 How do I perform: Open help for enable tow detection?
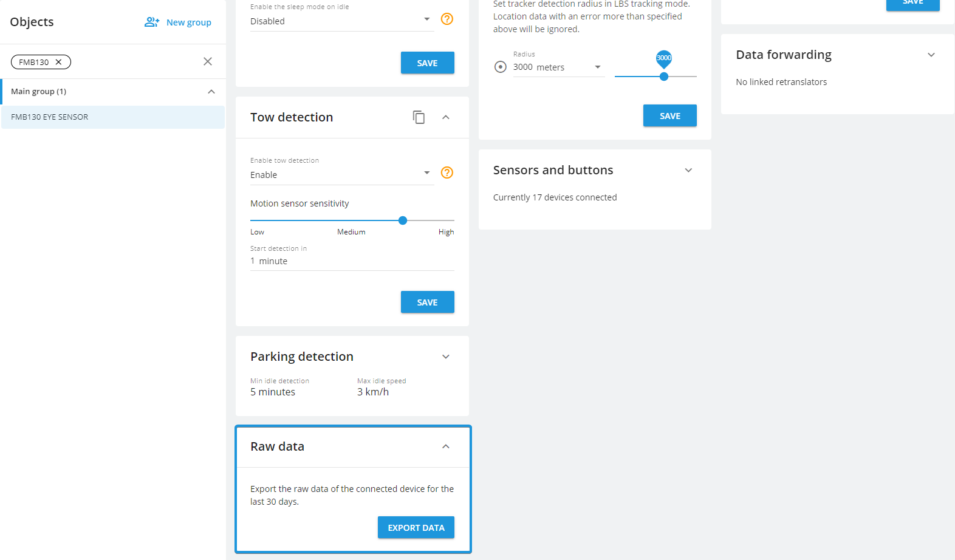point(447,172)
